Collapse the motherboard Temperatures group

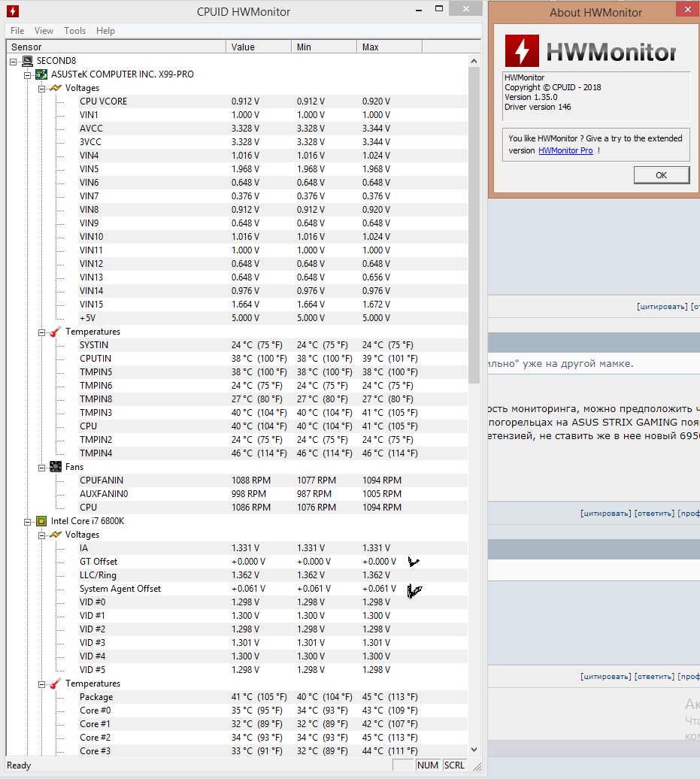(42, 332)
